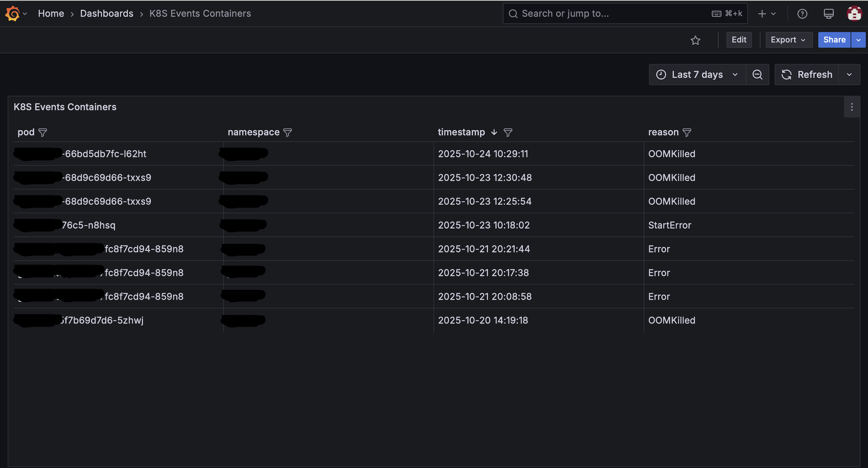Click the user profile avatar

coord(854,13)
